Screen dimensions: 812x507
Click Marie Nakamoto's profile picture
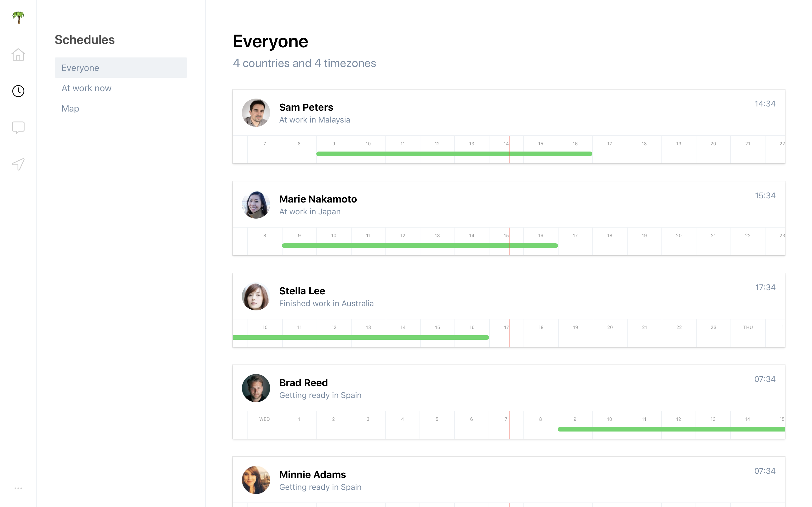[x=256, y=204]
